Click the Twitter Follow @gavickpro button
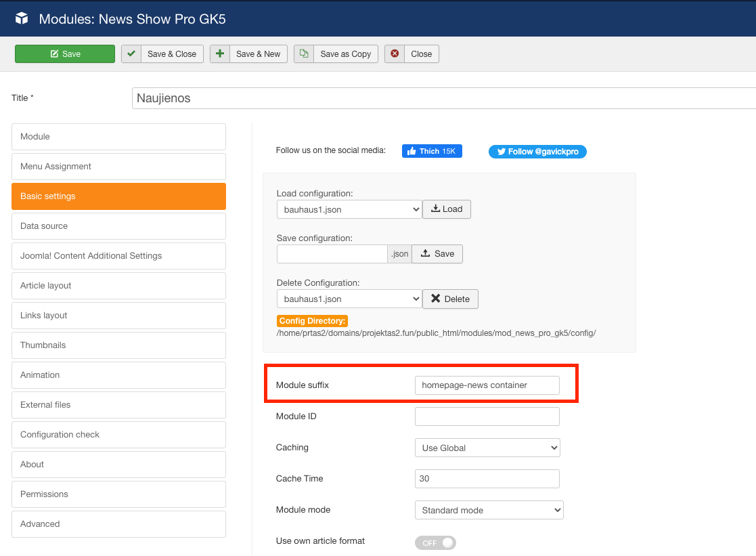The width and height of the screenshot is (756, 556). [x=537, y=152]
